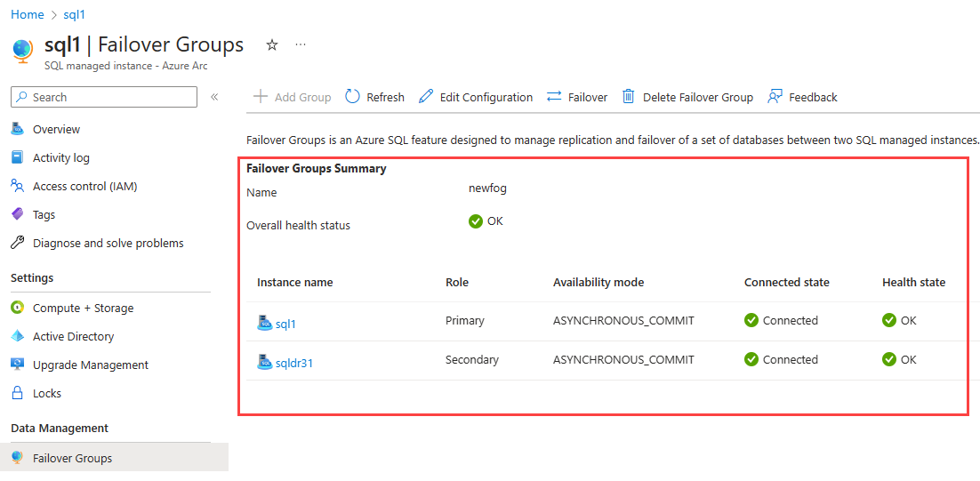This screenshot has height=481, width=980.
Task: Select Failover Groups in sidebar
Action: pyautogui.click(x=115, y=458)
